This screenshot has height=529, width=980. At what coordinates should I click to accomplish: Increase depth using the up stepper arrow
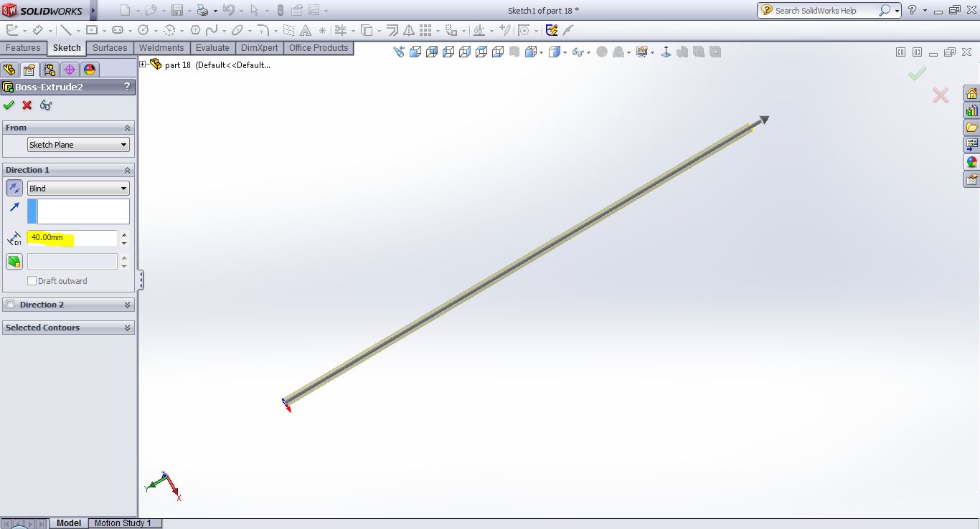point(124,234)
